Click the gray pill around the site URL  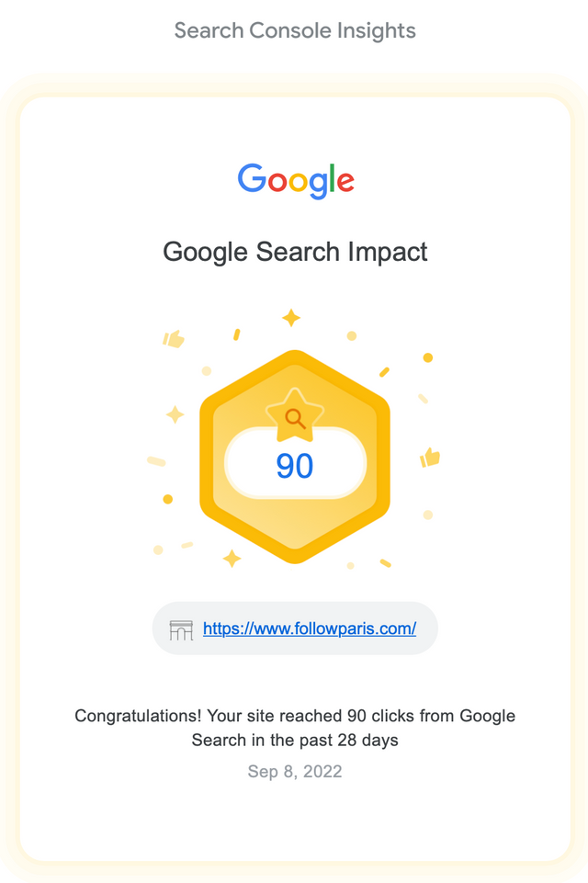pyautogui.click(x=295, y=628)
